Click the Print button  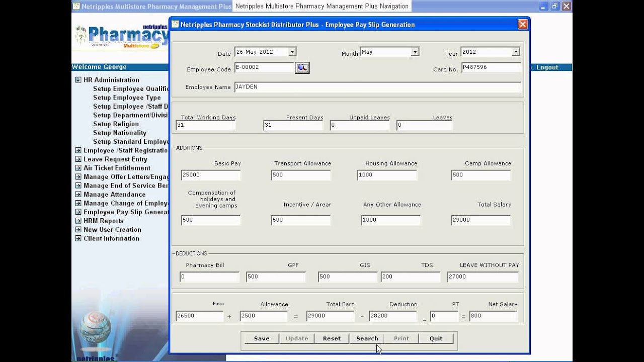(x=401, y=338)
